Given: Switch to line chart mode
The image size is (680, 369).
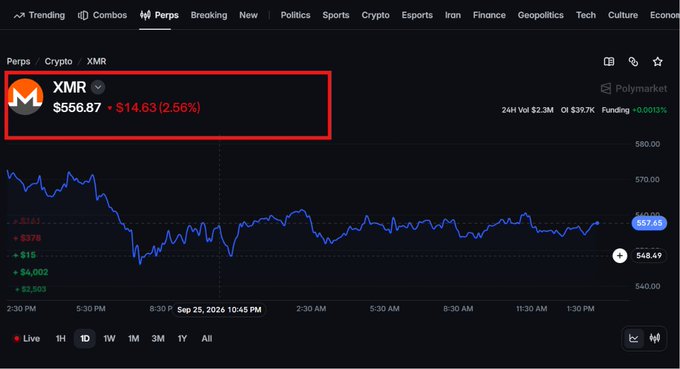Looking at the screenshot, I should coord(634,338).
